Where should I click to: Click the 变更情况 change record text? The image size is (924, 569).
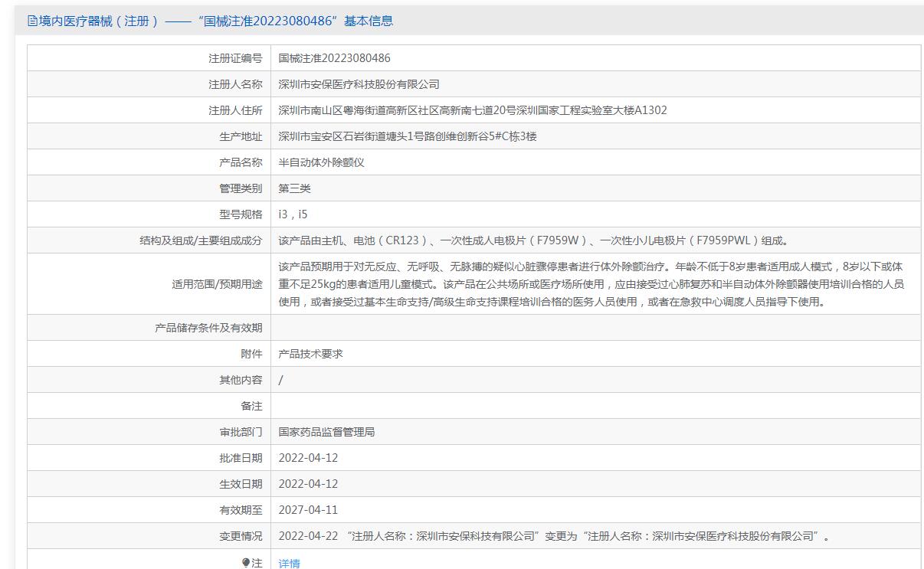tap(553, 536)
